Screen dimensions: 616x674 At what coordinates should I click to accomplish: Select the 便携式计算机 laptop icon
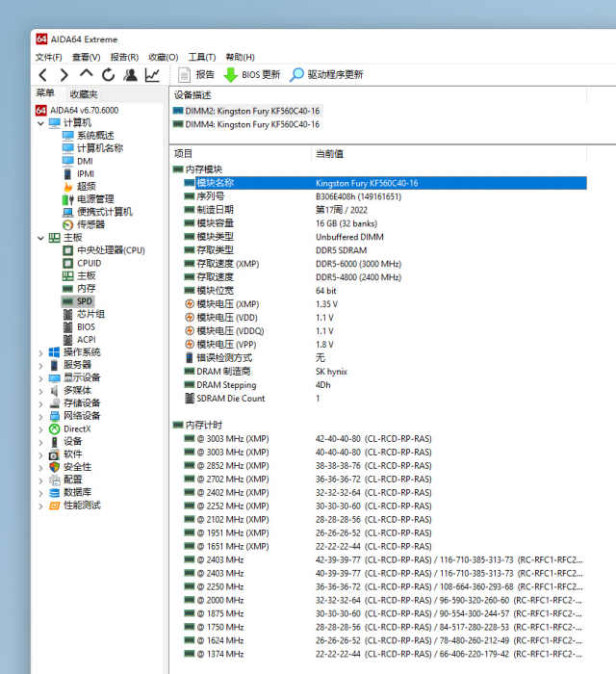tap(68, 212)
